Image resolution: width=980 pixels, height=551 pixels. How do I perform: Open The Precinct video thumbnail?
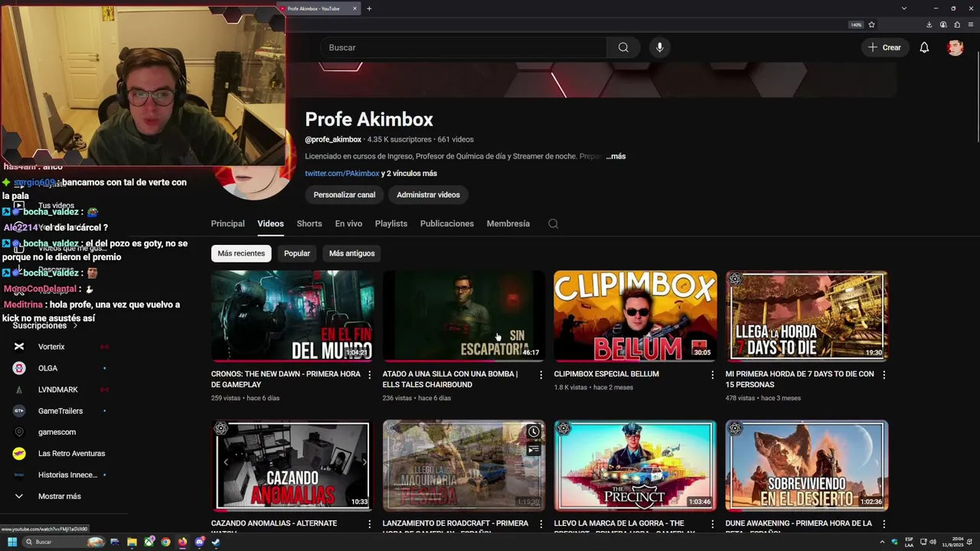(635, 465)
